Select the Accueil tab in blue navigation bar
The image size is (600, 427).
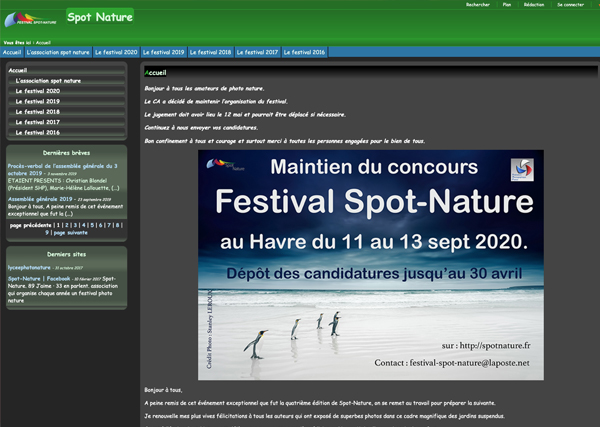tap(12, 52)
